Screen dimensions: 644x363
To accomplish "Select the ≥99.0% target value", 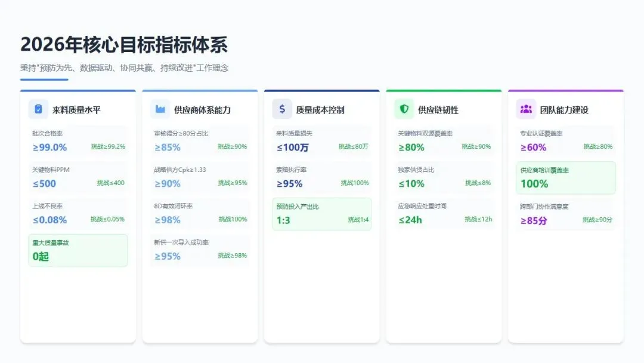I will [49, 147].
